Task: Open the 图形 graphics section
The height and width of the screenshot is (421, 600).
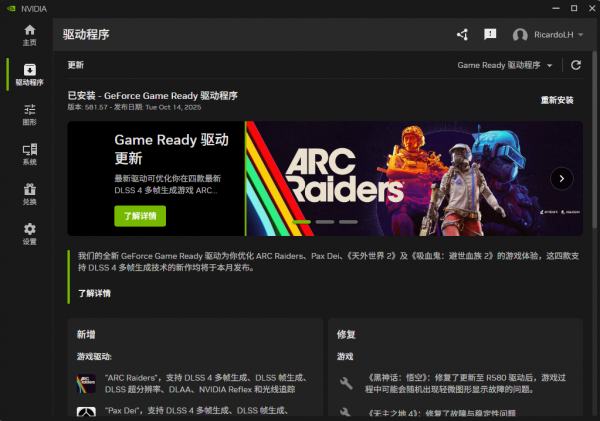Action: click(29, 114)
